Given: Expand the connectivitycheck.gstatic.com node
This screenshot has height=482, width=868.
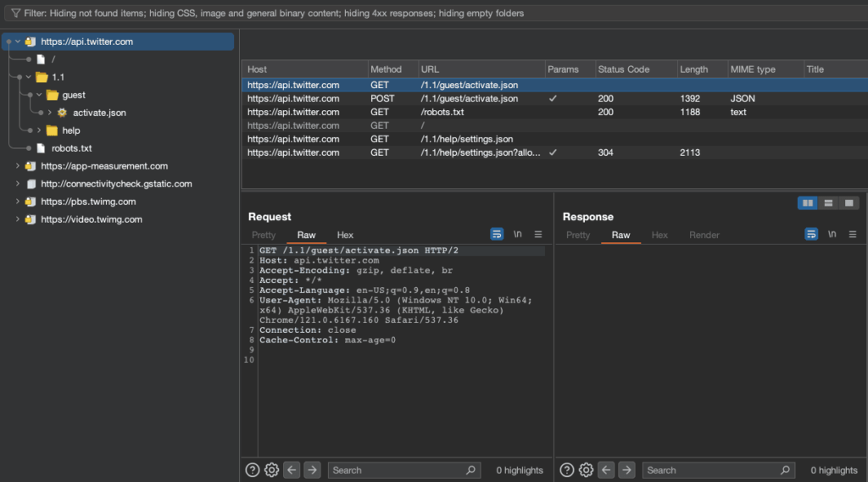Looking at the screenshot, I should click(18, 183).
